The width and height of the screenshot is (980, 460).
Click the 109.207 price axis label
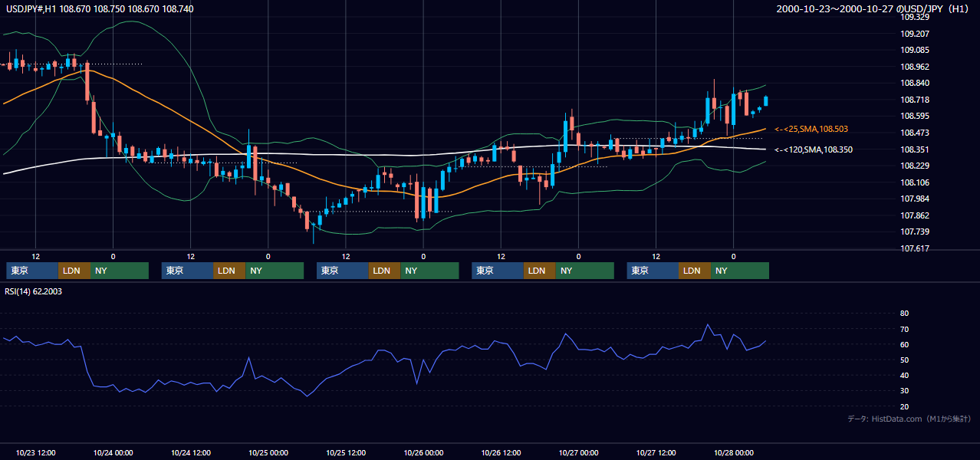coord(915,34)
